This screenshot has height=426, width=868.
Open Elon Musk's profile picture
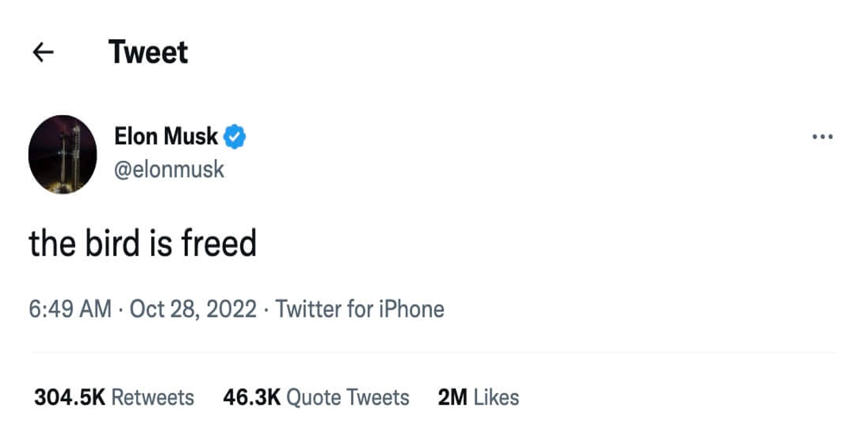62,154
